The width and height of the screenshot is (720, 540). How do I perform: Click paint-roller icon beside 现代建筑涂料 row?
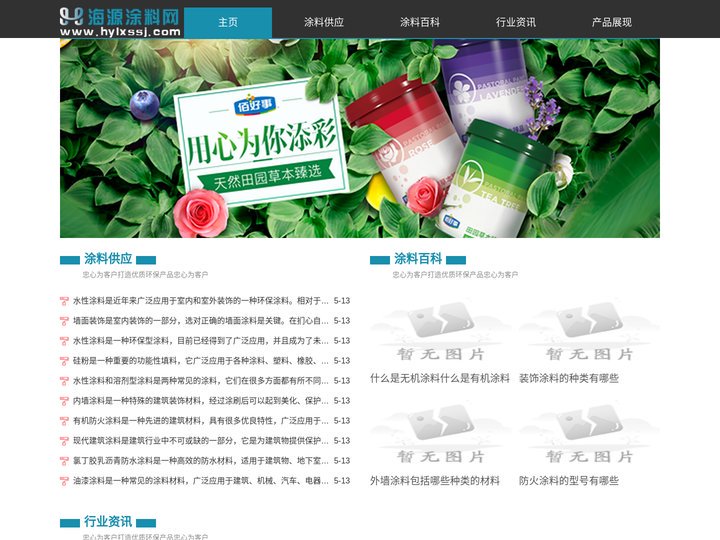[64, 441]
